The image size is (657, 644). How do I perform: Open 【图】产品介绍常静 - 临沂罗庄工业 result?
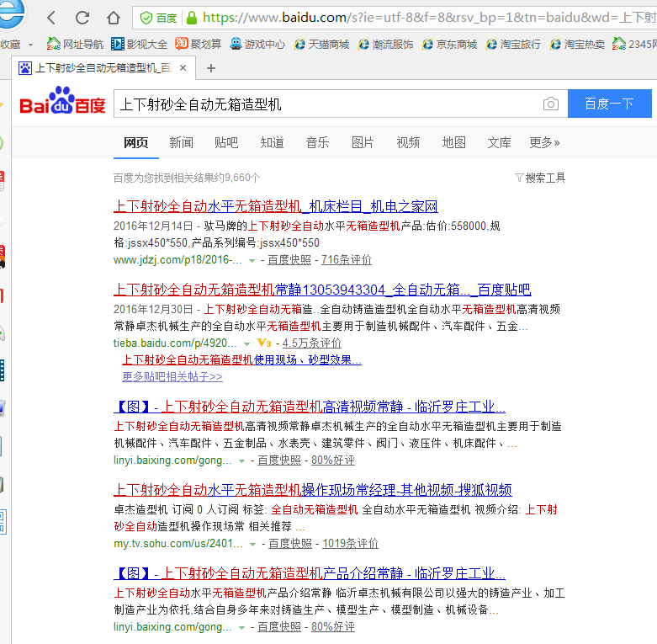click(x=310, y=572)
